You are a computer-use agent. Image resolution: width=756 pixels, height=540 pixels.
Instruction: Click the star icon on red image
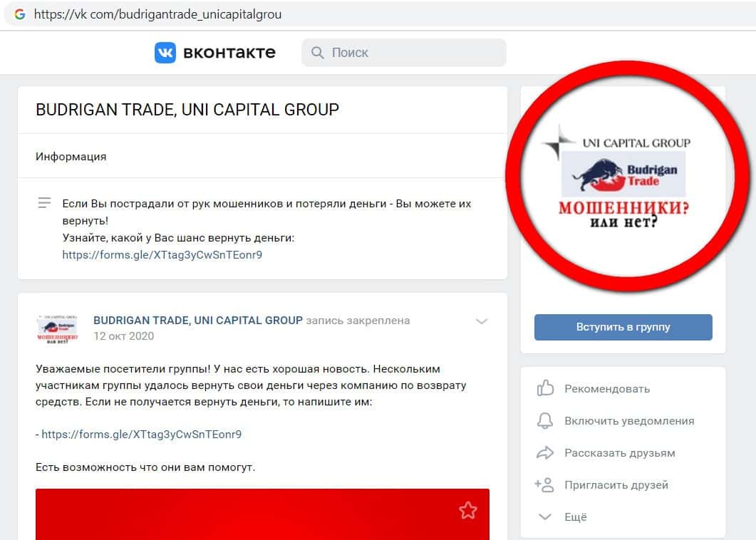point(467,510)
